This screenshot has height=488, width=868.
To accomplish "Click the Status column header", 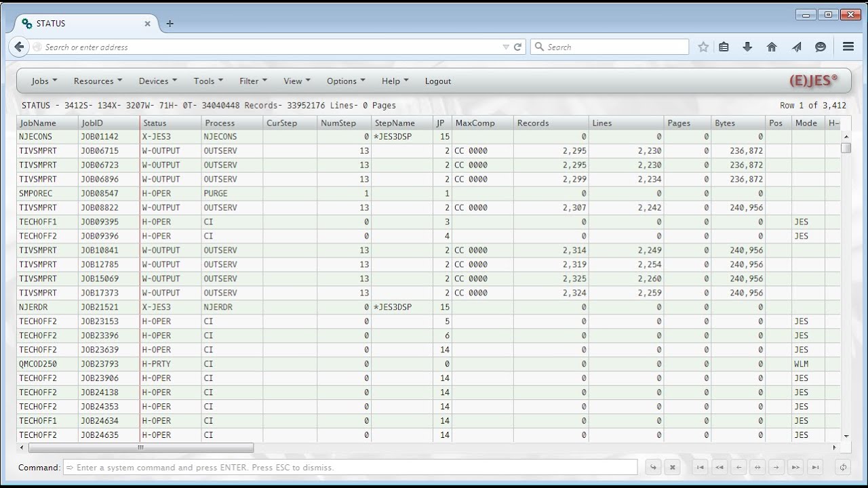I will pyautogui.click(x=171, y=123).
